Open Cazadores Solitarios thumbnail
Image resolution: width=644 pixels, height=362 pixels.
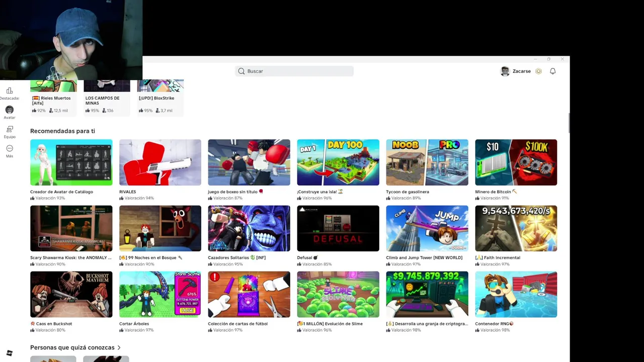249,228
